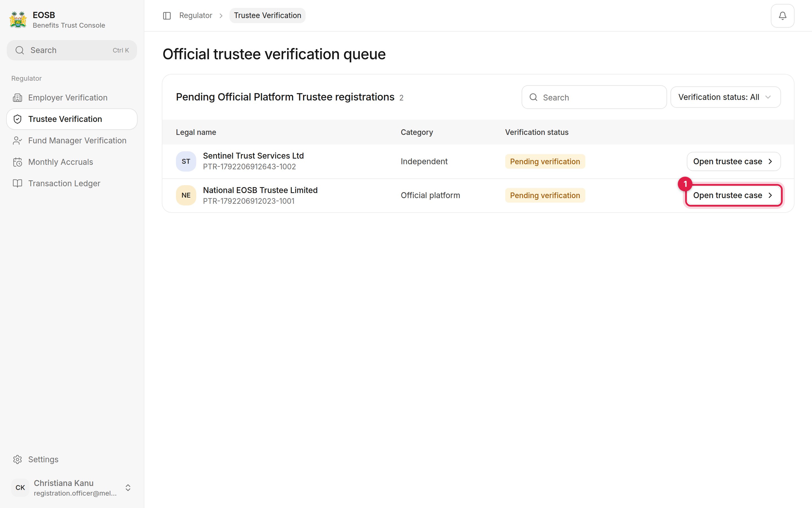Click Sentinel Trust's Pending verification badge
The height and width of the screenshot is (508, 812).
pos(545,162)
